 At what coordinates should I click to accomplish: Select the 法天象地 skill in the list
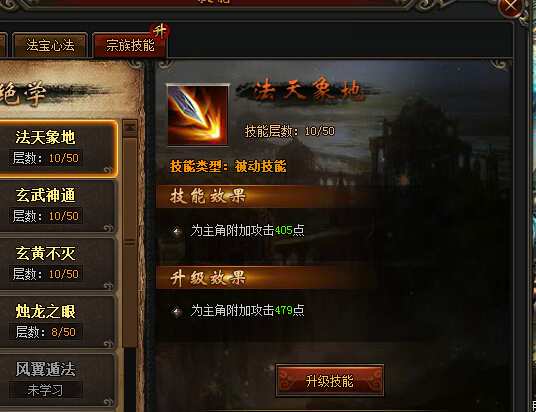click(x=56, y=148)
